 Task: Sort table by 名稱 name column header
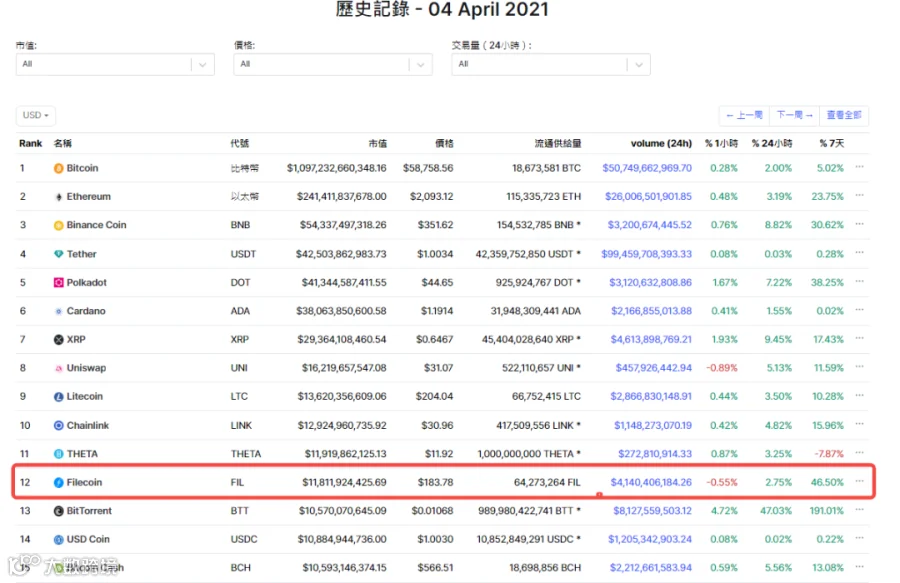coord(63,143)
